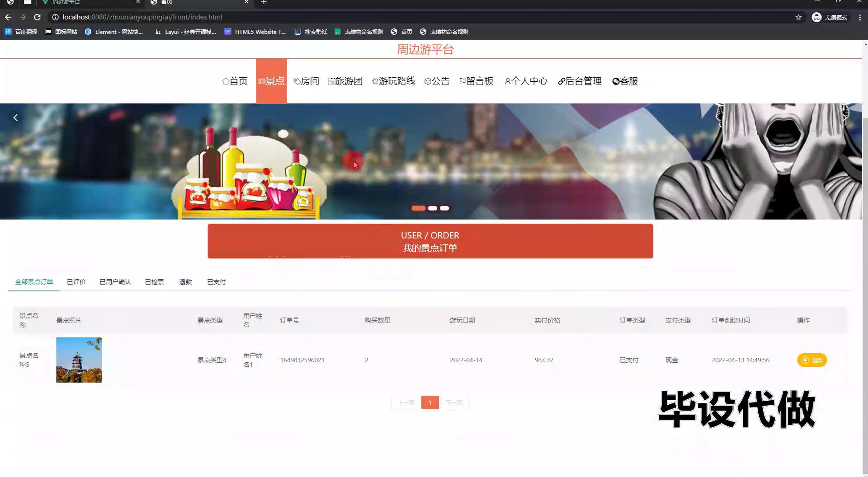Go to 旅游团 navigation item

click(345, 81)
